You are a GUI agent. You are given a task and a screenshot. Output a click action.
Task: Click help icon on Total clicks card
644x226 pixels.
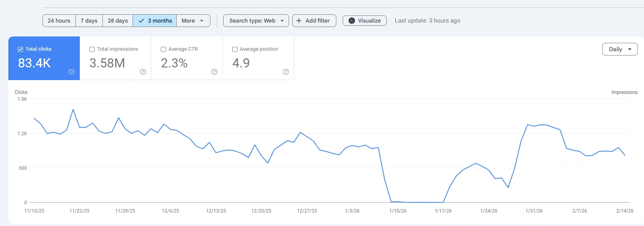click(x=71, y=72)
